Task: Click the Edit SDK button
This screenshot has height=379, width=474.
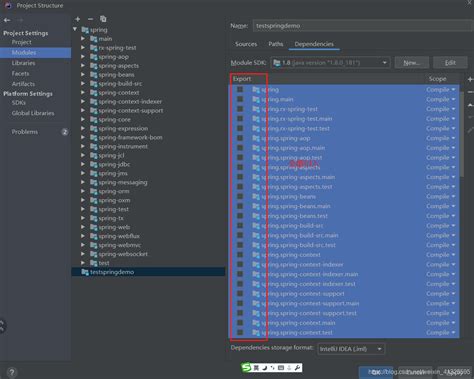Action: [x=450, y=63]
